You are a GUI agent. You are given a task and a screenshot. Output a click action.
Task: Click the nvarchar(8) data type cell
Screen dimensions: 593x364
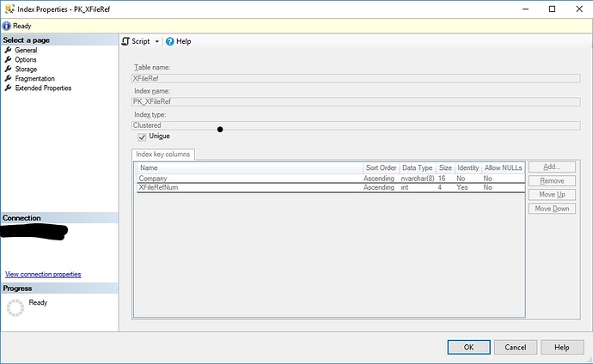(x=418, y=179)
